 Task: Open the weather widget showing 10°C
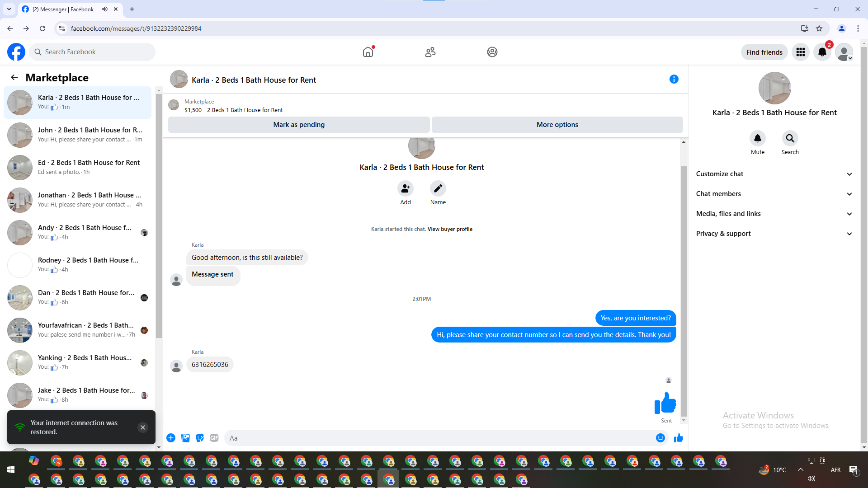coord(773,470)
